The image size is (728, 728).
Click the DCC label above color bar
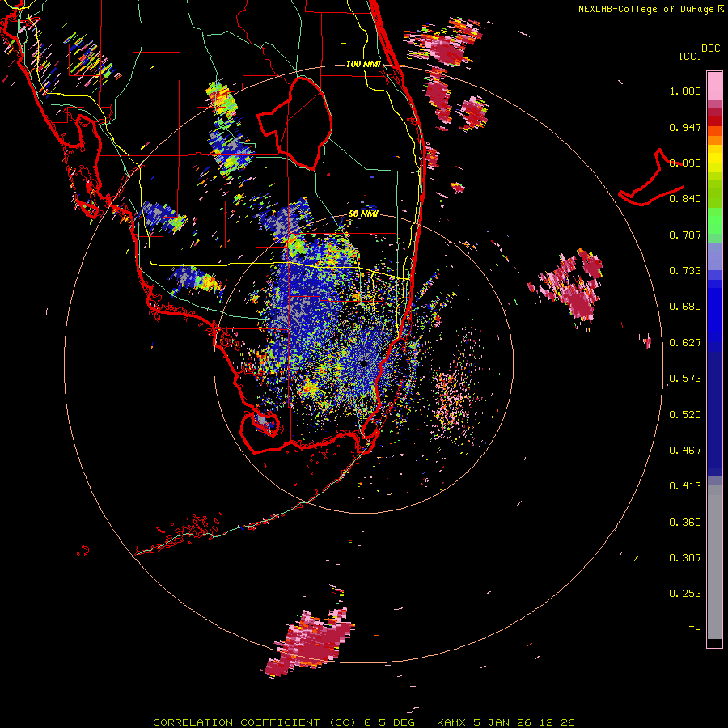point(710,49)
